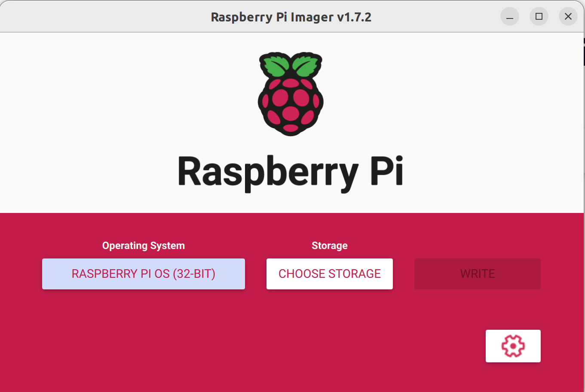This screenshot has height=392, width=585.
Task: Click the Raspberry Pi berry logo
Action: click(291, 94)
